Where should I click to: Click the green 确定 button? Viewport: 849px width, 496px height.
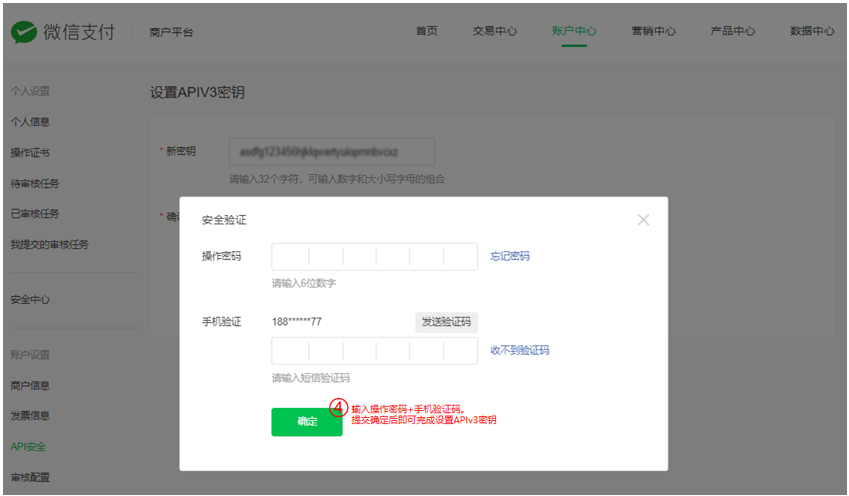tap(306, 422)
